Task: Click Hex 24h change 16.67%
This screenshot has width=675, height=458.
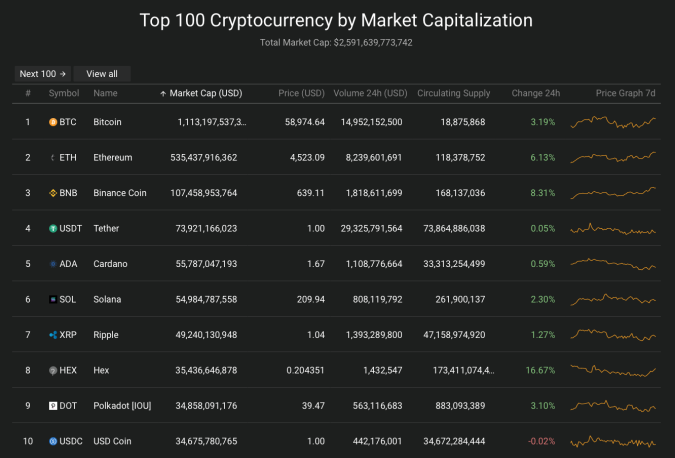Action: 540,370
